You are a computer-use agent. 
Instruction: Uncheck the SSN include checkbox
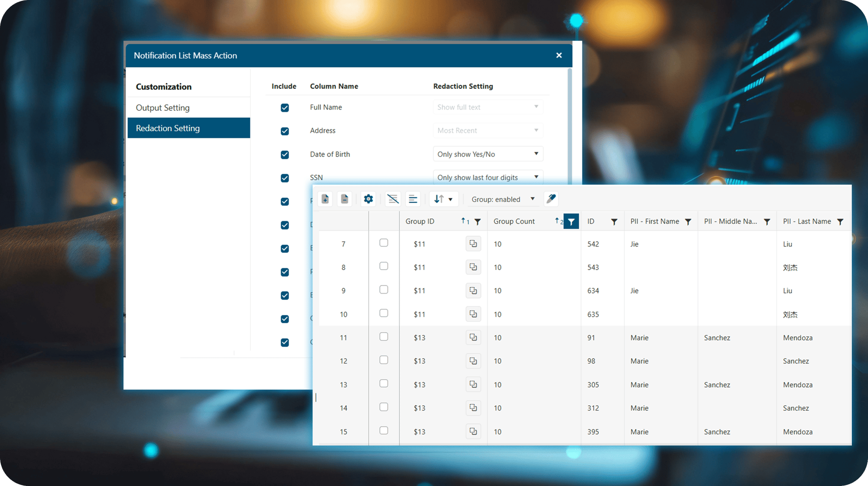click(285, 178)
